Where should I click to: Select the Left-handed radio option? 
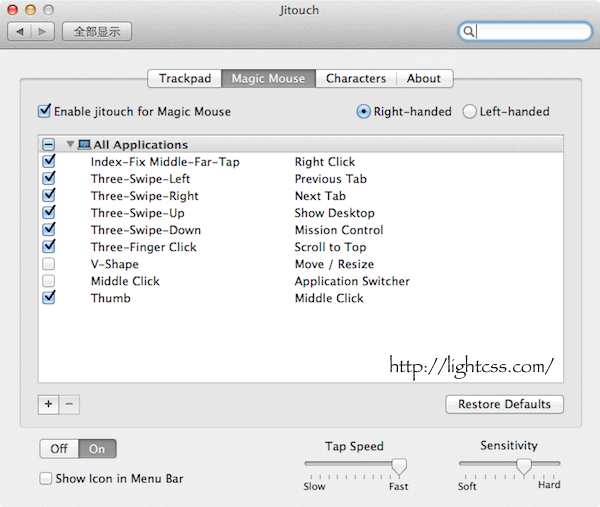pyautogui.click(x=470, y=112)
